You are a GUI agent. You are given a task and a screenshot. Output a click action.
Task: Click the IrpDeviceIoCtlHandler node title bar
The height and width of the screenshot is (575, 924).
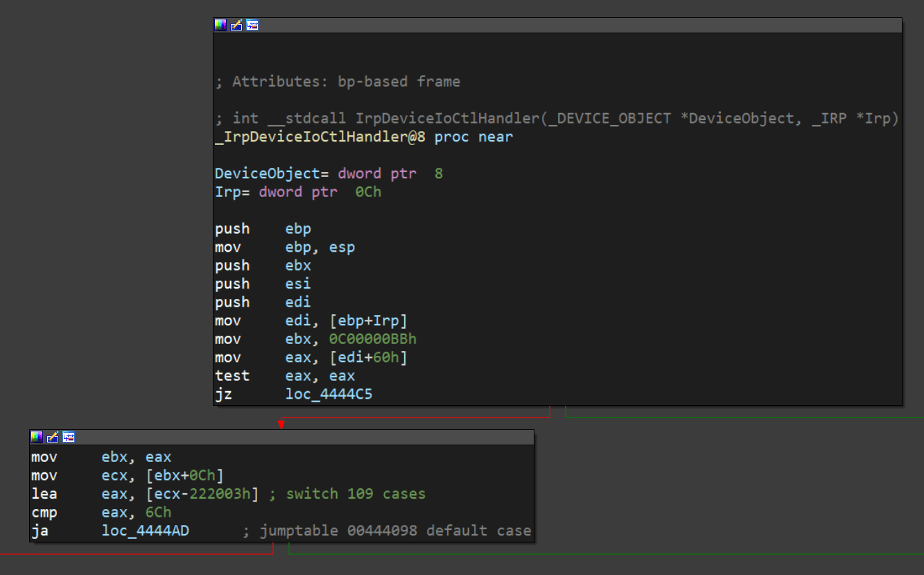pyautogui.click(x=558, y=25)
